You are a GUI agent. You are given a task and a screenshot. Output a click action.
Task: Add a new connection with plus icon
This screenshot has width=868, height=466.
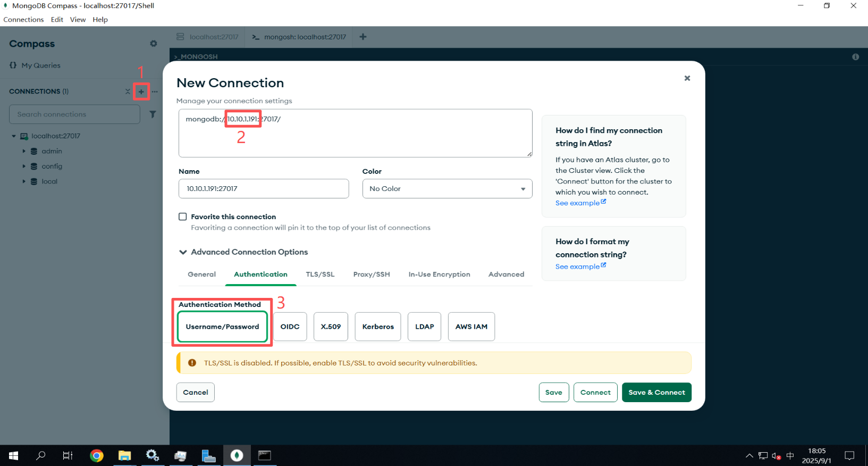point(141,91)
